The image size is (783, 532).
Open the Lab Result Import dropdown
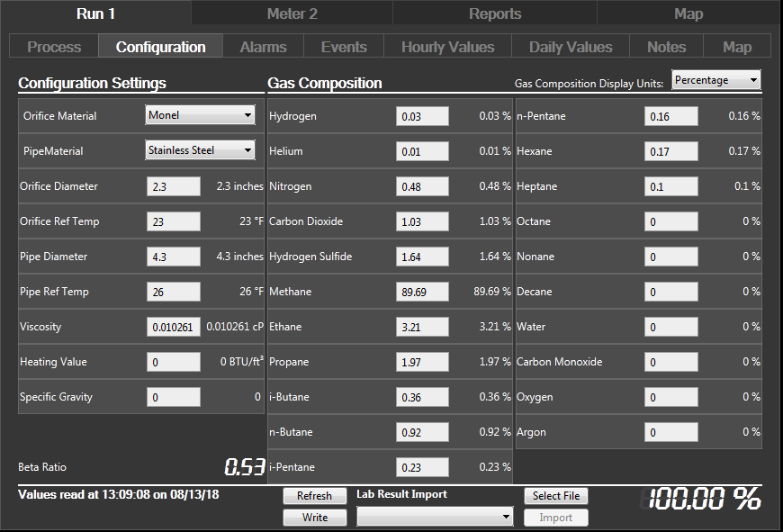coord(435,517)
